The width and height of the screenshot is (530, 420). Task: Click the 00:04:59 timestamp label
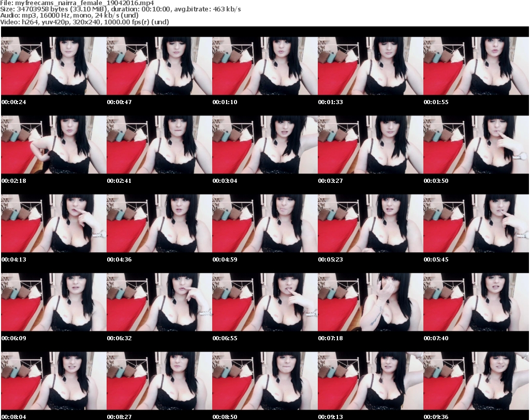tap(225, 259)
